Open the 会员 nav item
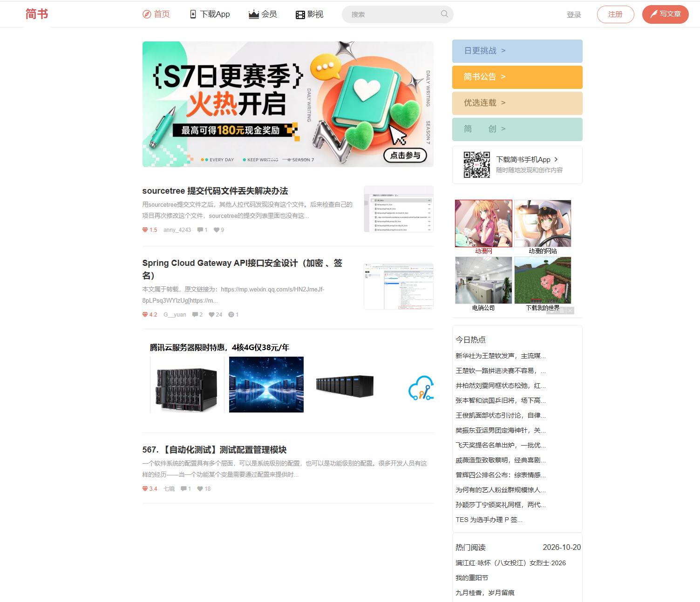This screenshot has height=602, width=700. pyautogui.click(x=263, y=14)
